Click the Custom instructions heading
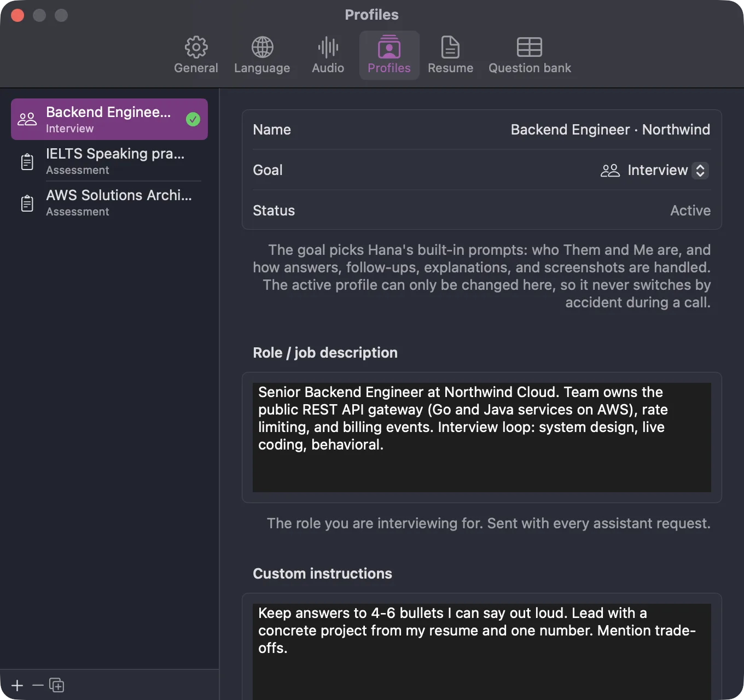Image resolution: width=744 pixels, height=700 pixels. coord(322,574)
